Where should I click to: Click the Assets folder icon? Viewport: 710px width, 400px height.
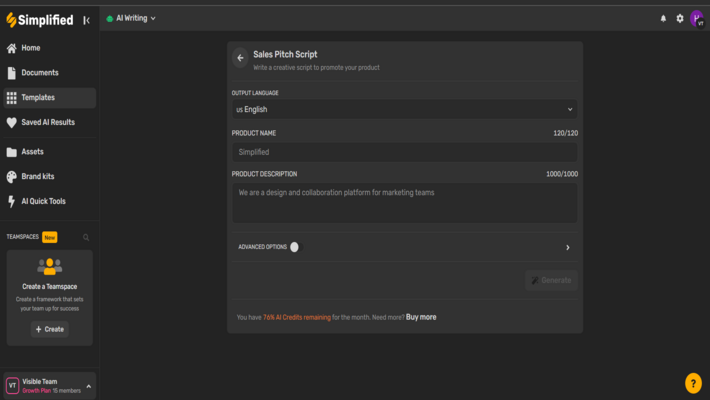pyautogui.click(x=12, y=152)
